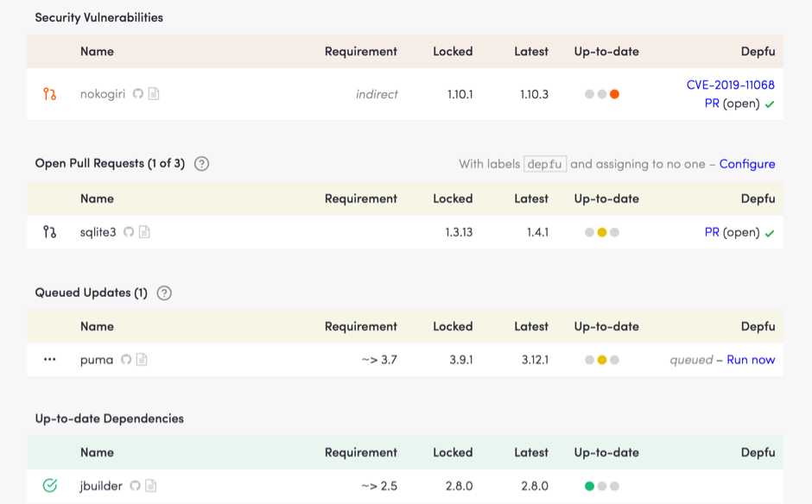Image resolution: width=812 pixels, height=504 pixels.
Task: Click the GitHub icon next to nokogiri
Action: point(138,94)
